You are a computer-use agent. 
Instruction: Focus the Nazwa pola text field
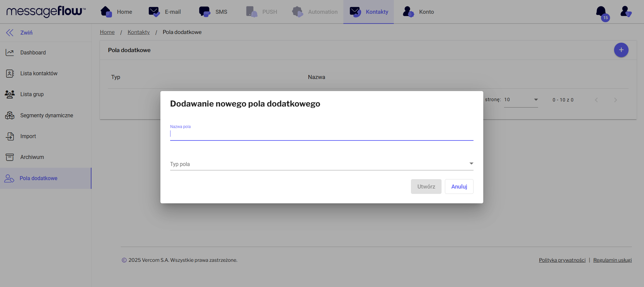click(x=321, y=134)
